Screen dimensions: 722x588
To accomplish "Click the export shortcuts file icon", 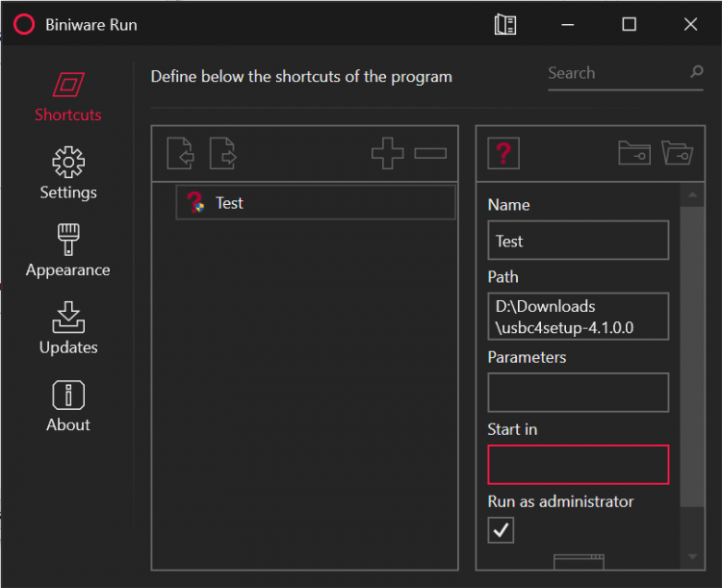I will (x=223, y=153).
